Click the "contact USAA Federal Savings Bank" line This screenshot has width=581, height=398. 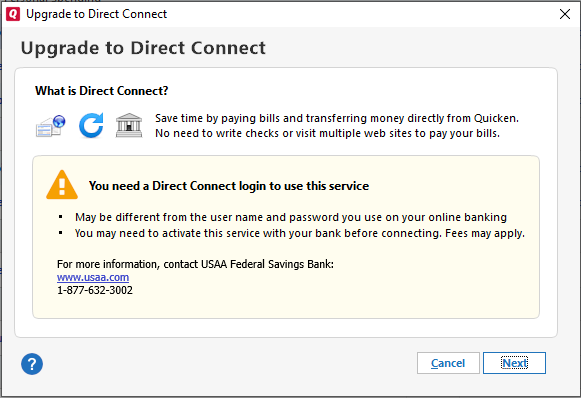[195, 264]
